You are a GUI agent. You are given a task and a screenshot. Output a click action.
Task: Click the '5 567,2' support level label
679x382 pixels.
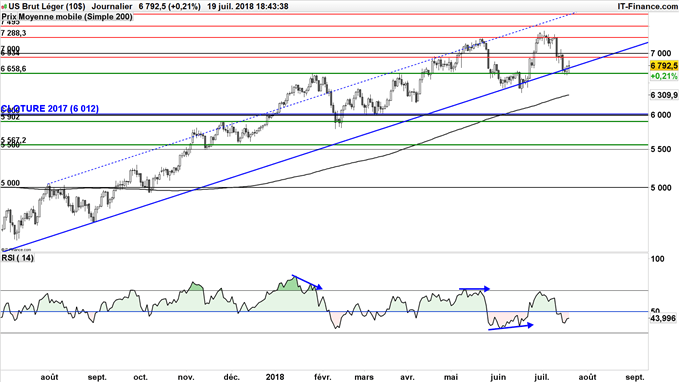point(13,140)
